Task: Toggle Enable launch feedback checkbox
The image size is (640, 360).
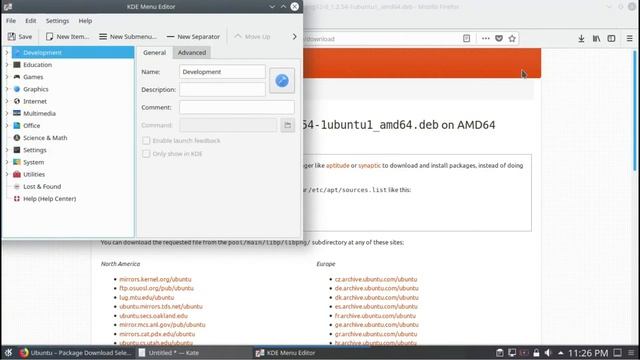Action: click(146, 140)
